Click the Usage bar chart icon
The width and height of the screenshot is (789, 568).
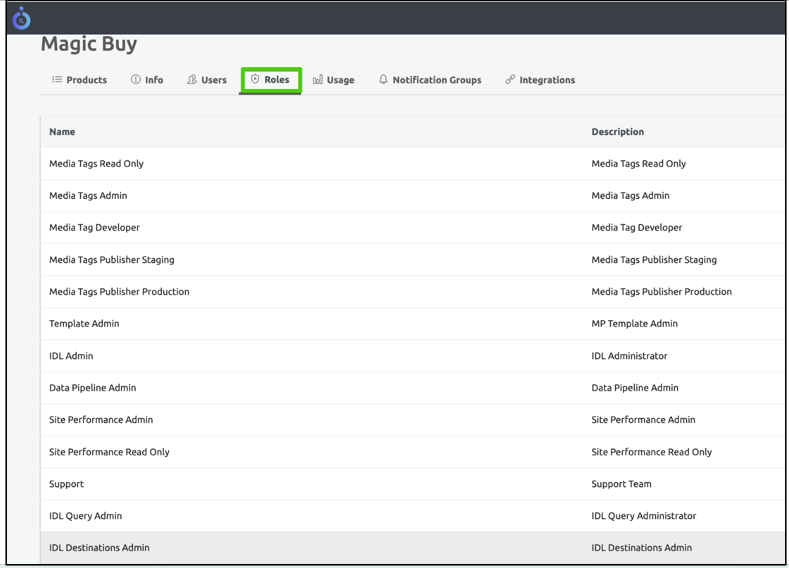(x=318, y=80)
